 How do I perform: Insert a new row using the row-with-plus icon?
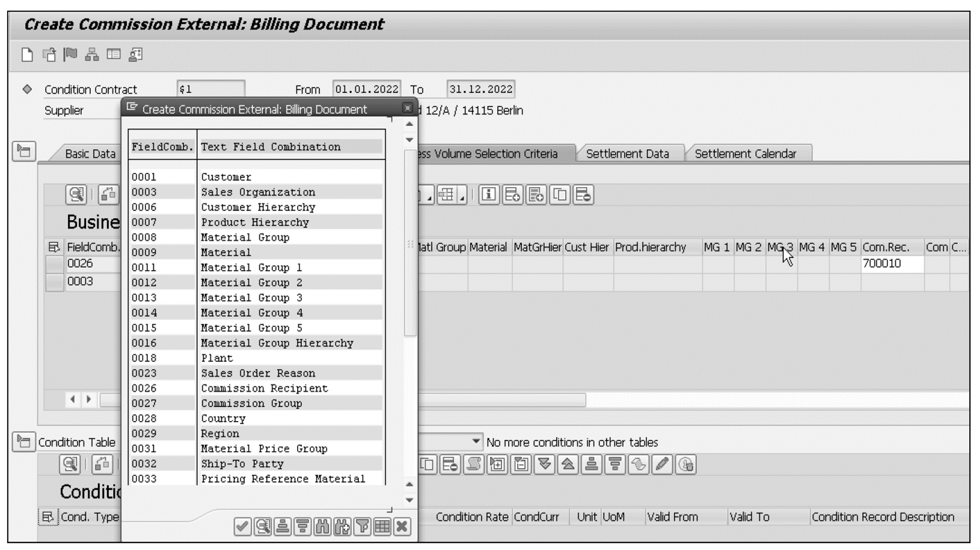point(513,195)
